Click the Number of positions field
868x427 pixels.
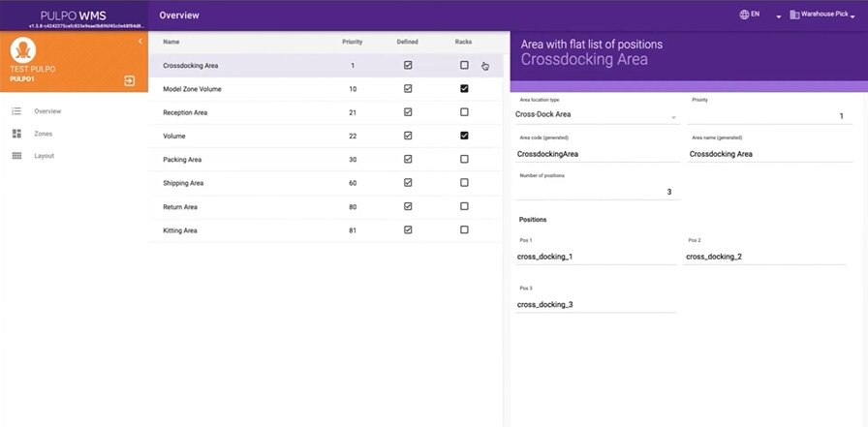(597, 192)
